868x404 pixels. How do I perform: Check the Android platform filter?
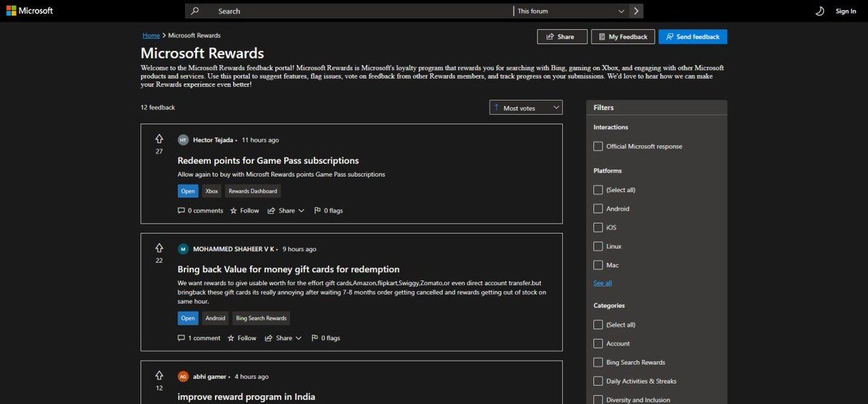598,209
